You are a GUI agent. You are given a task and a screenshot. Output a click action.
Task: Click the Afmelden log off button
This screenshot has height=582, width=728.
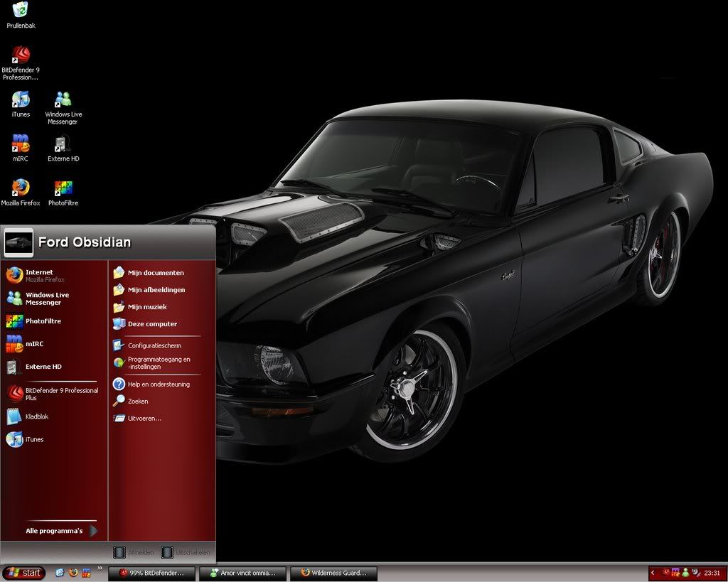pyautogui.click(x=134, y=552)
